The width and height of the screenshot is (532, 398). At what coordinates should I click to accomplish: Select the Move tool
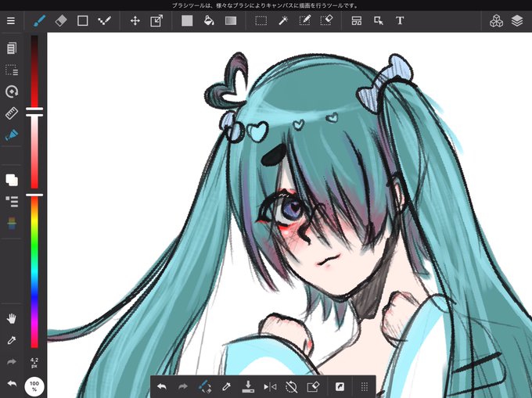[x=135, y=20]
